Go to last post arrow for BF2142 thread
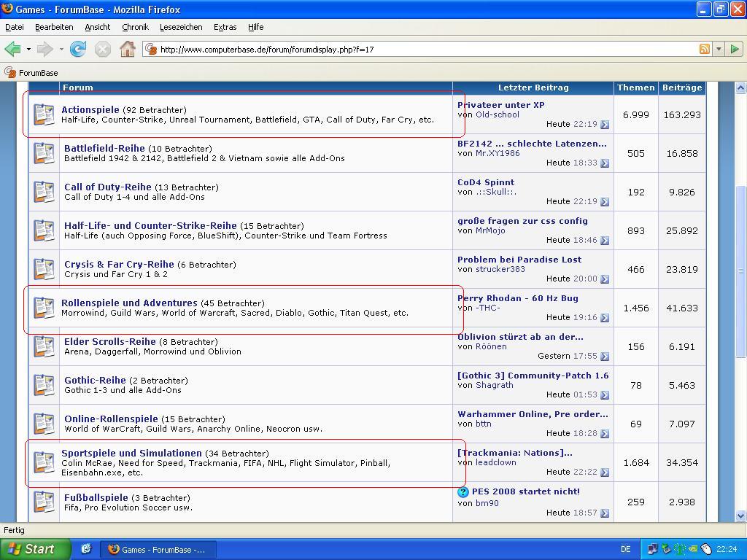Screen dimensions: 747x560 605,163
